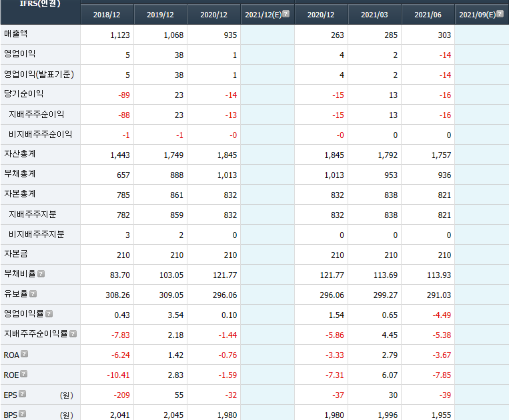
Task: Select the 2019/12 column header
Action: [160, 15]
